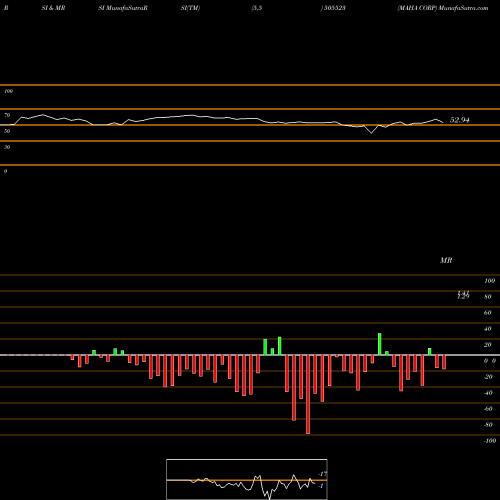Click the RSI axis label 30

7,147
